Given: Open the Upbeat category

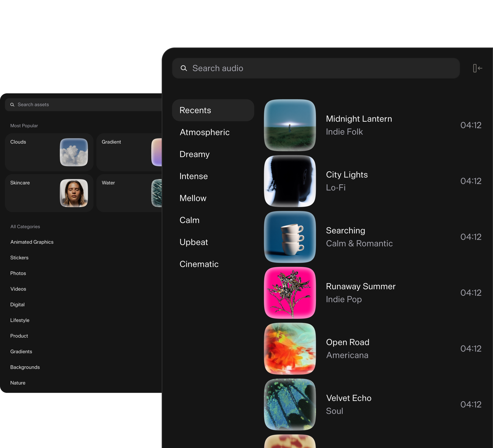Looking at the screenshot, I should click(194, 242).
